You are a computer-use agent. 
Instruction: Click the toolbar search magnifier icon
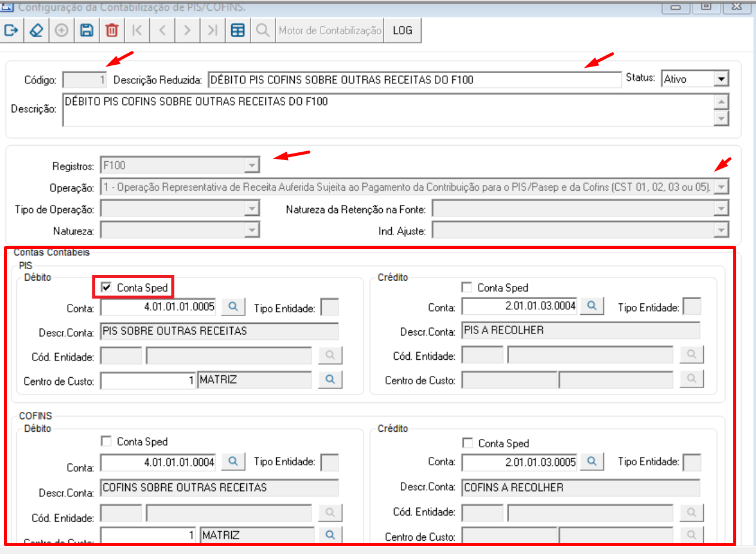(262, 31)
